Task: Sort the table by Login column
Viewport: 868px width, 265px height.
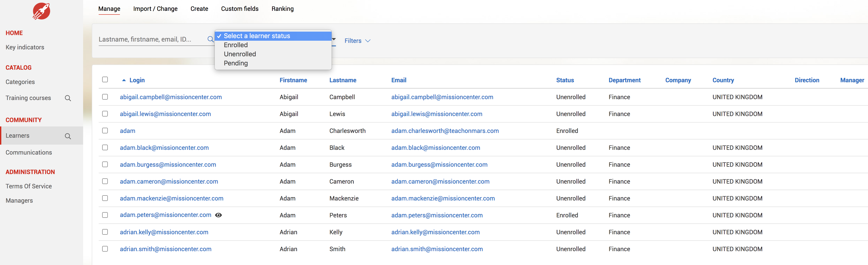Action: [137, 80]
